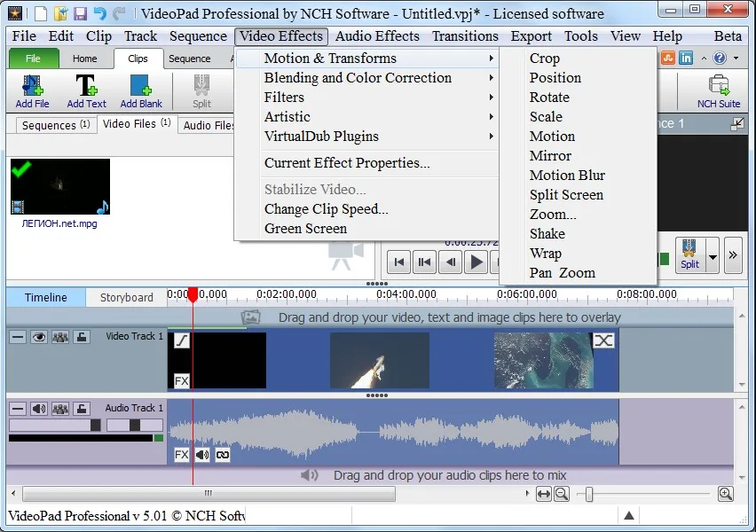
Task: Click the green File ribbon button
Action: coord(33,59)
